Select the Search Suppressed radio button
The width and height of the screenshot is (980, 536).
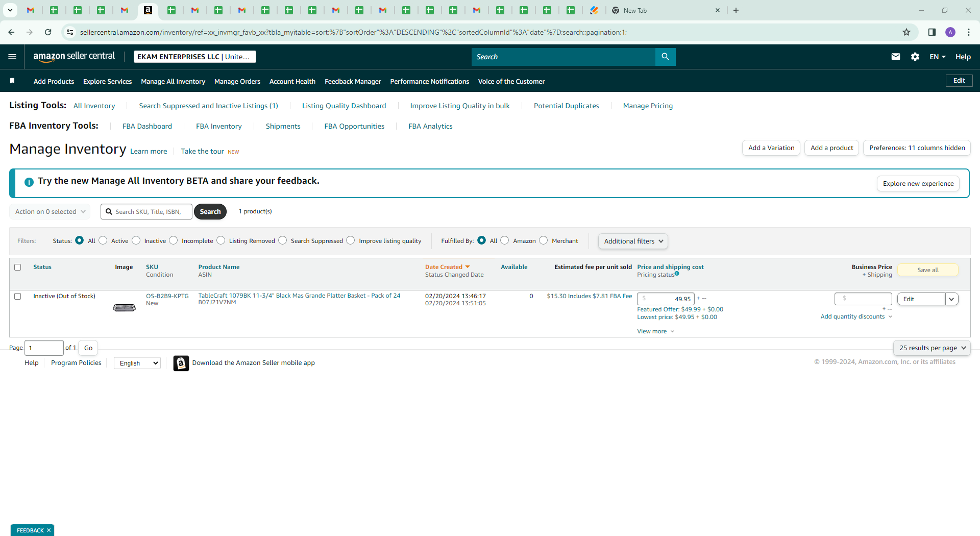(283, 240)
